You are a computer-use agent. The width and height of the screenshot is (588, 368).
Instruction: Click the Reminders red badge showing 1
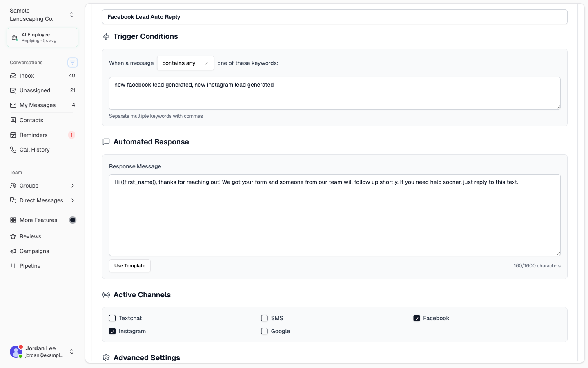71,135
